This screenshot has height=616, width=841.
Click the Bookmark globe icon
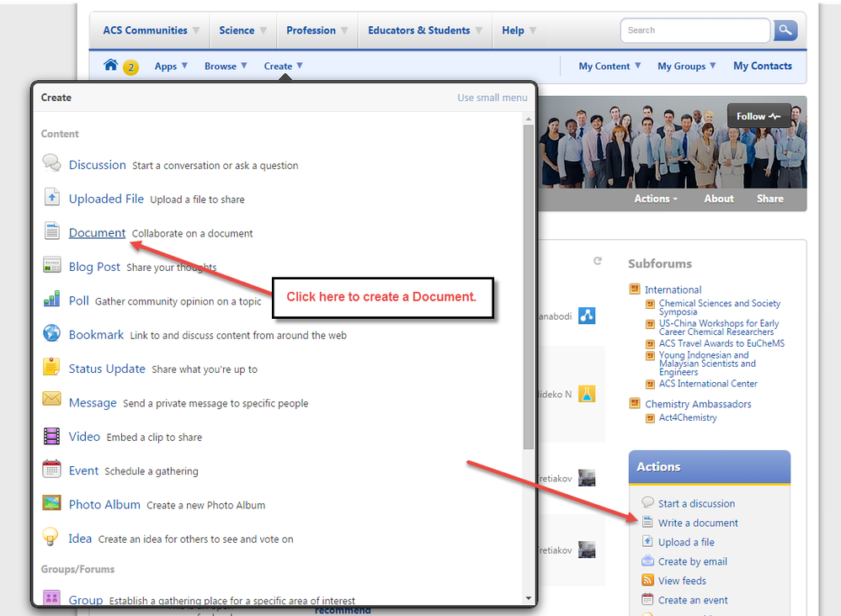[52, 333]
